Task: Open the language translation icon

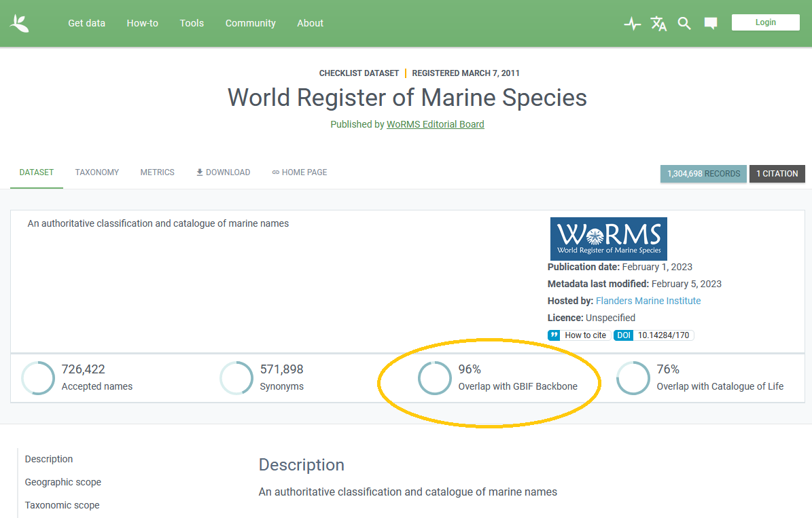Action: point(658,23)
